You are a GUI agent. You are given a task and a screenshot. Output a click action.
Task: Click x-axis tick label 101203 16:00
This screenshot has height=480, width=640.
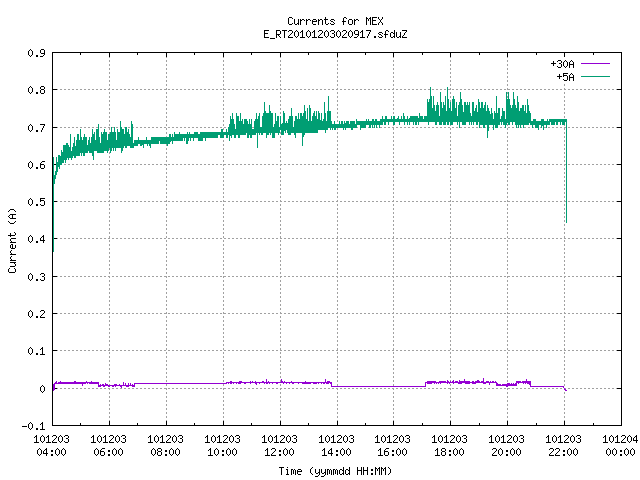click(393, 445)
